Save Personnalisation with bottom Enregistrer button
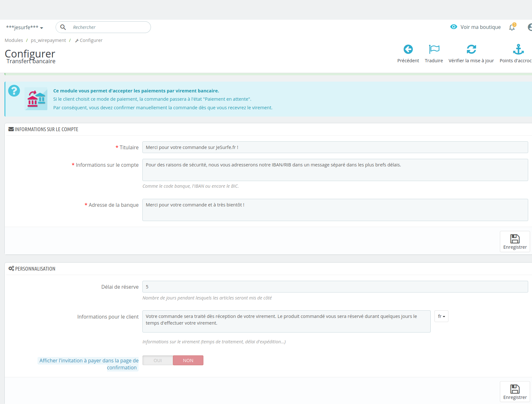This screenshot has width=532, height=404. tap(515, 392)
